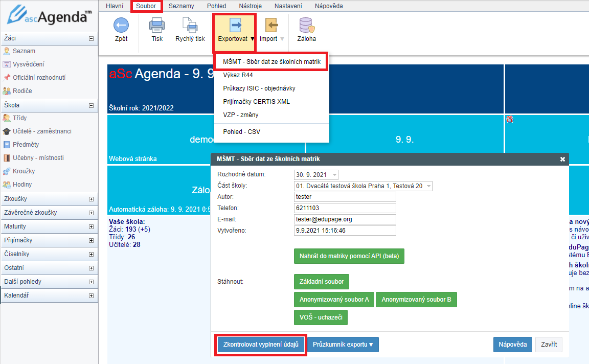Click the Autor input field

click(x=345, y=197)
